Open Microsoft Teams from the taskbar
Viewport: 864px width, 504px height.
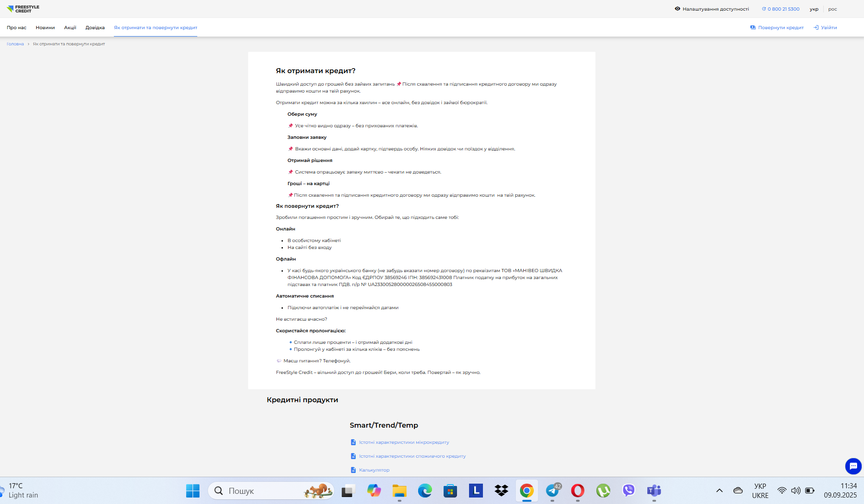[x=654, y=491]
